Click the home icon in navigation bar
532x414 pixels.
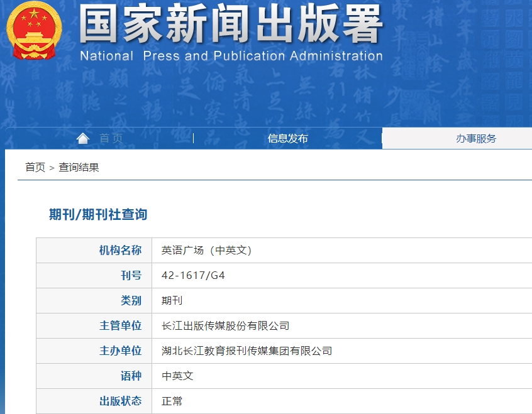(x=82, y=138)
